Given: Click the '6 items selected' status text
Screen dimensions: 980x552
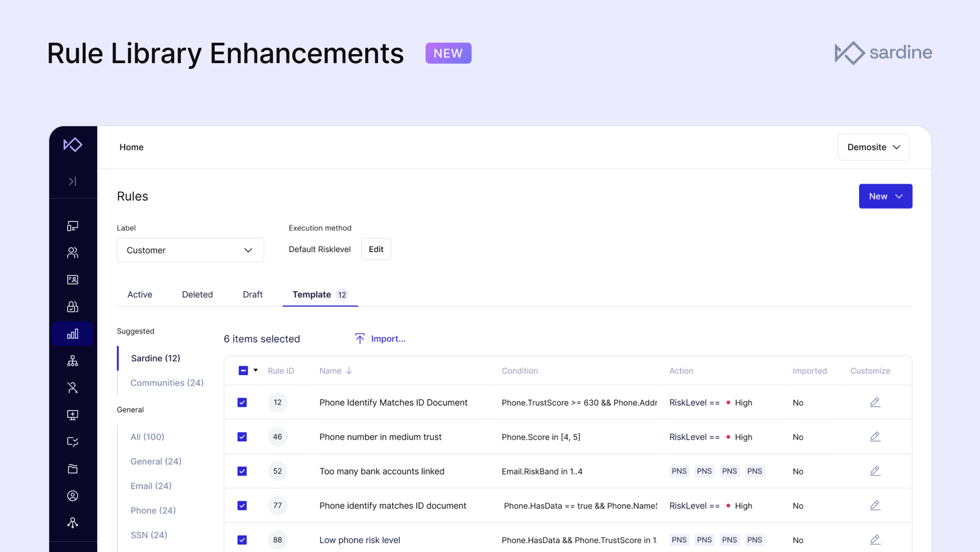Looking at the screenshot, I should pyautogui.click(x=262, y=339).
